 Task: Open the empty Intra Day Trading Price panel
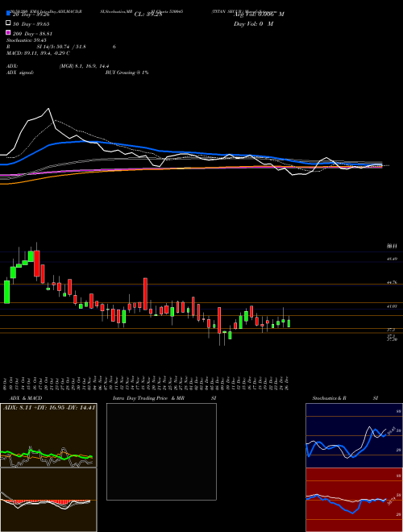pyautogui.click(x=161, y=451)
